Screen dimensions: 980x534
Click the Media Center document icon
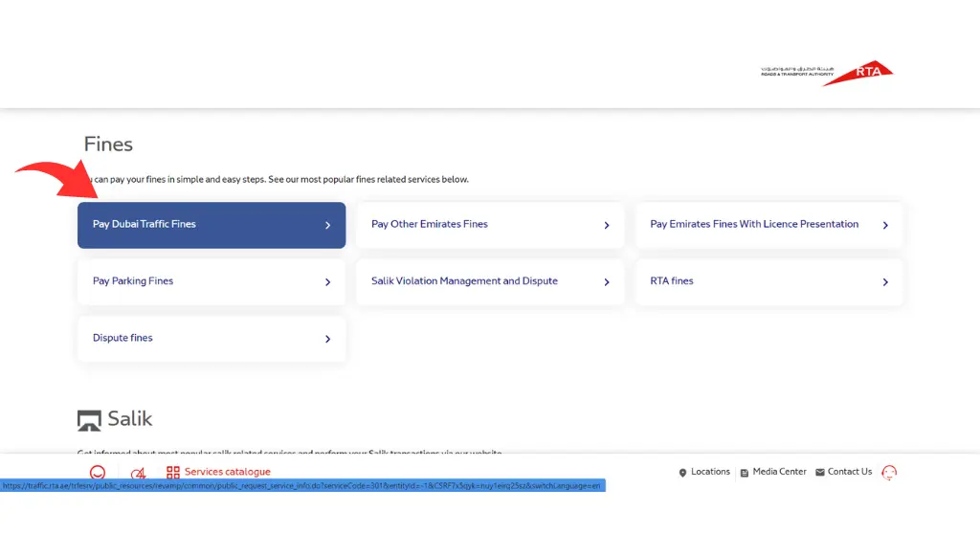tap(745, 473)
